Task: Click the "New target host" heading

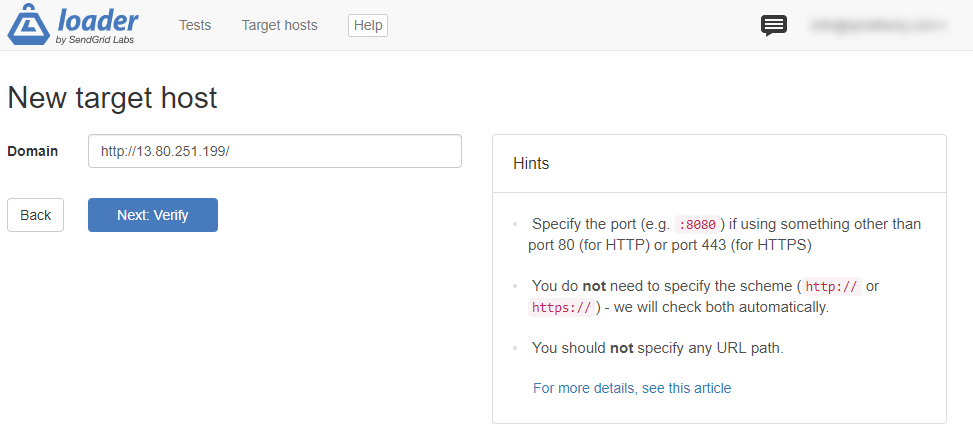Action: coord(112,98)
